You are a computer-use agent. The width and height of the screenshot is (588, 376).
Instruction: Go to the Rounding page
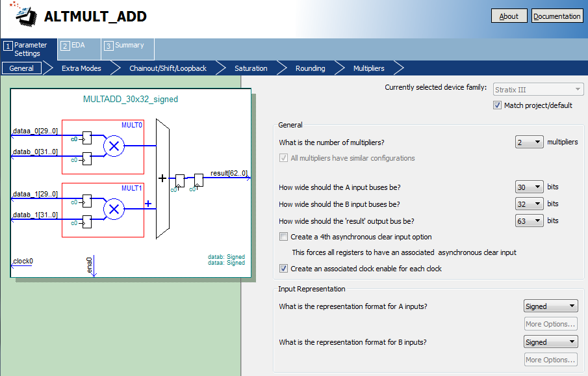(310, 68)
